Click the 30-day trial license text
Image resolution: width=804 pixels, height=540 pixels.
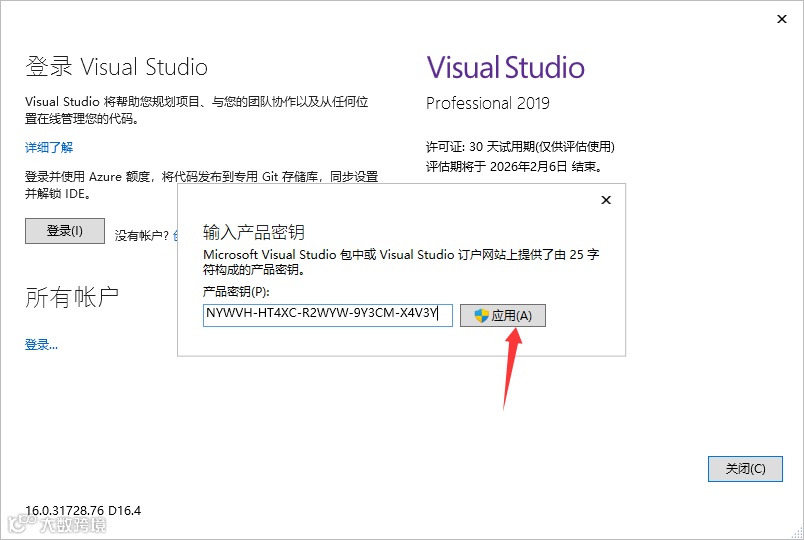point(520,147)
